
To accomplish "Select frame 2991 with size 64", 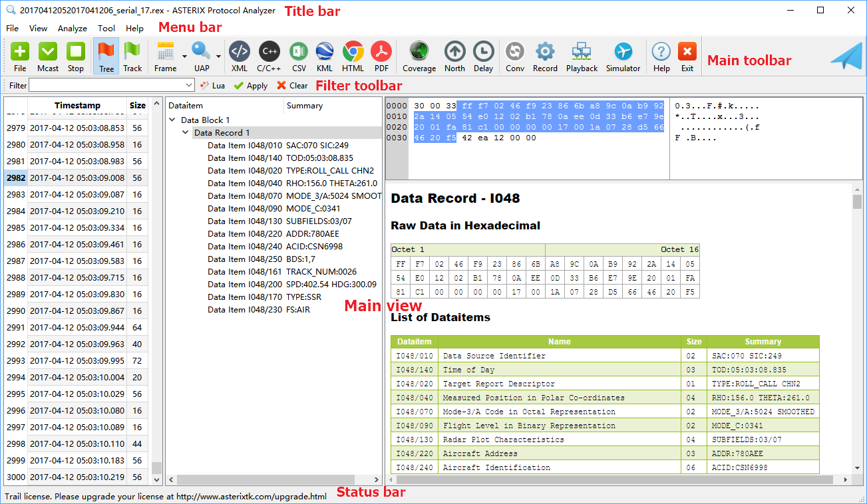I will click(x=76, y=328).
